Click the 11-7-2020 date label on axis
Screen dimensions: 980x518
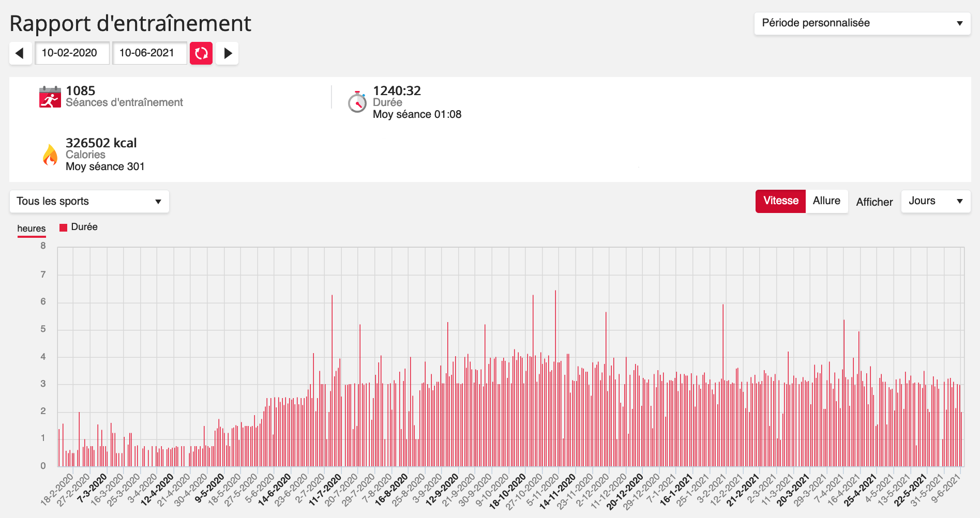[x=326, y=490]
